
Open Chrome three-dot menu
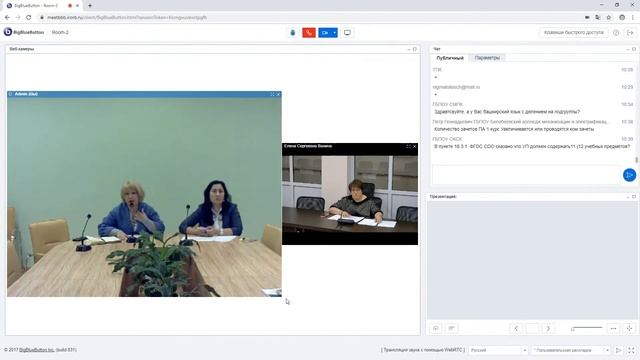point(633,17)
